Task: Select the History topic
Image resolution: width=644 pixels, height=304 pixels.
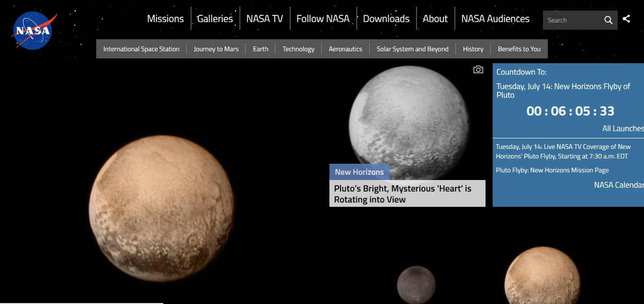Action: [473, 49]
